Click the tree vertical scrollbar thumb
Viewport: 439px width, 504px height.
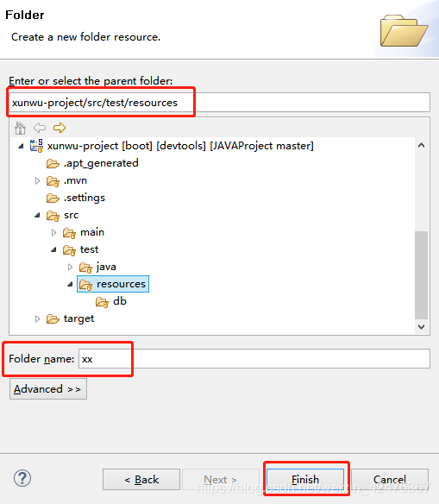point(422,275)
